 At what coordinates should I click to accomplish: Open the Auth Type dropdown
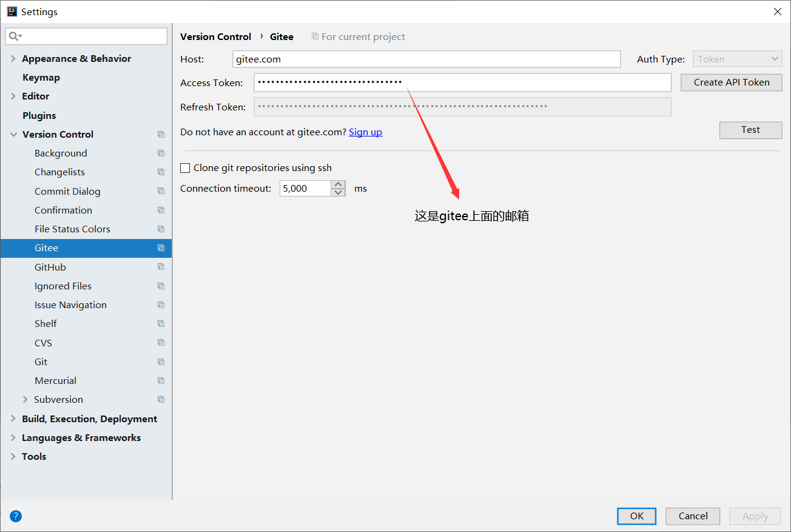(738, 59)
